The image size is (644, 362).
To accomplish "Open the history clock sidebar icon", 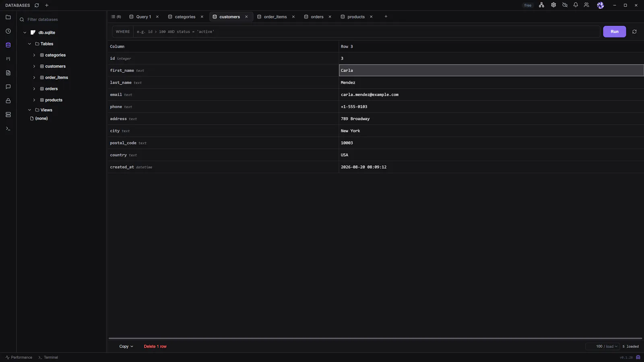I will [x=8, y=31].
